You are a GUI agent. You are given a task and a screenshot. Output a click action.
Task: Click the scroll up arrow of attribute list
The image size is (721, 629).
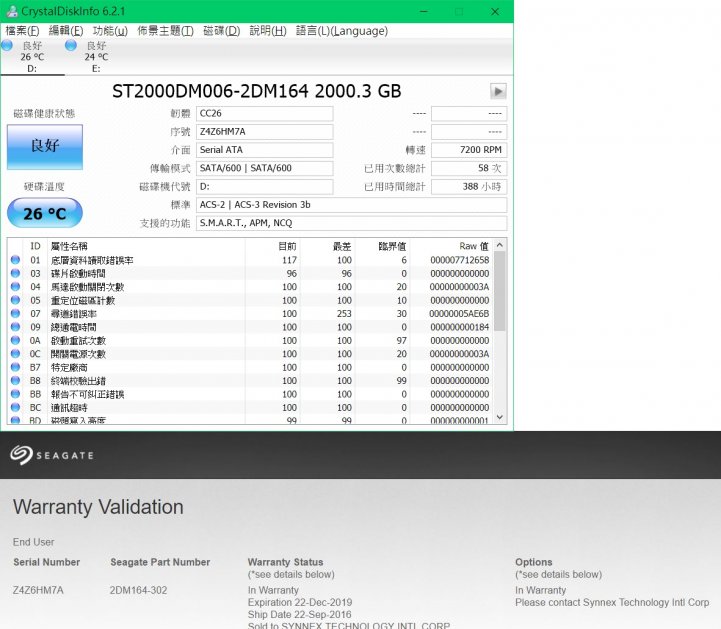pyautogui.click(x=500, y=245)
